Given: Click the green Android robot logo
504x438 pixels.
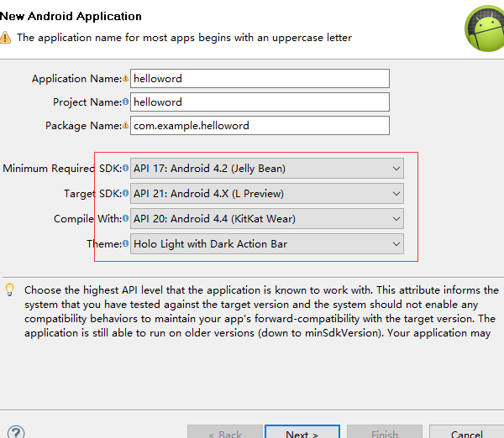Looking at the screenshot, I should 485,29.
